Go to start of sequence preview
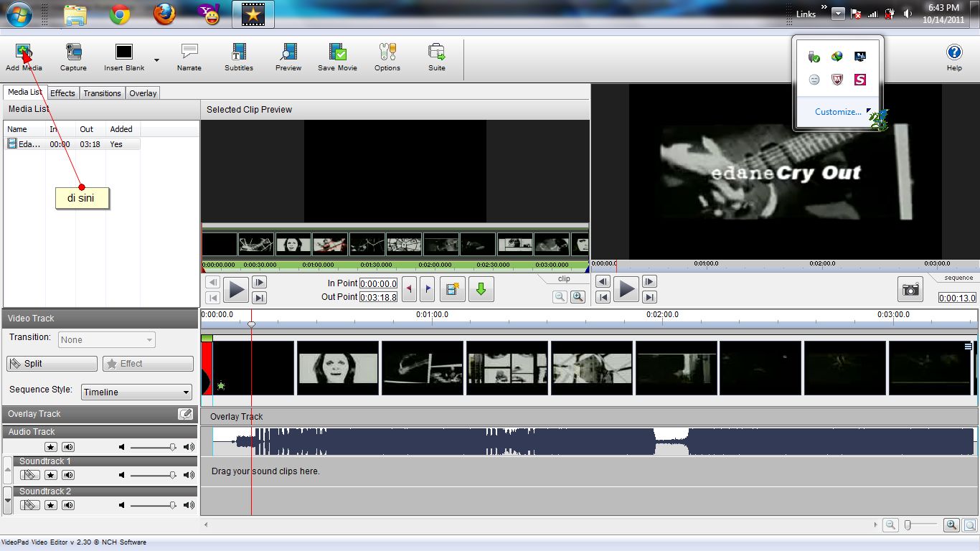This screenshot has width=980, height=551. click(x=603, y=297)
